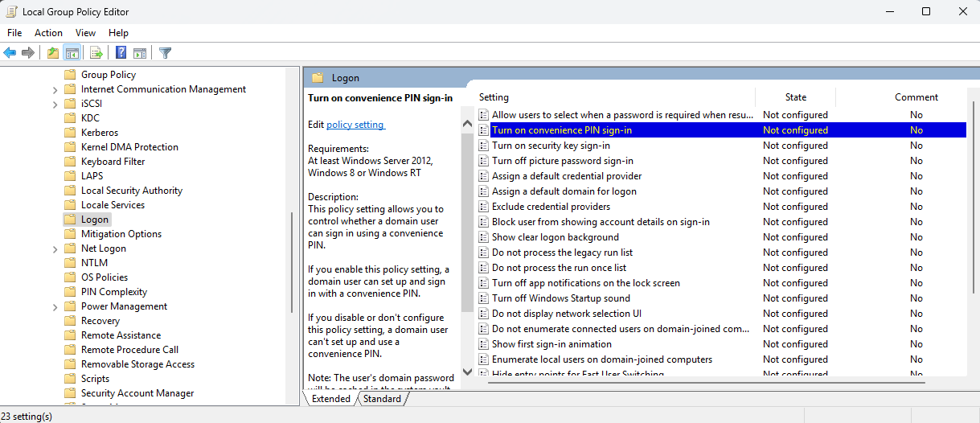Expand the Internet Communication Management folder
980x423 pixels.
[55, 89]
